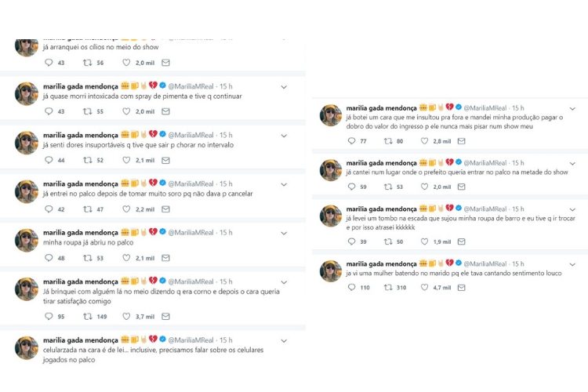
Task: Reply to the "tombo na escada" tweet
Action: [x=352, y=241]
